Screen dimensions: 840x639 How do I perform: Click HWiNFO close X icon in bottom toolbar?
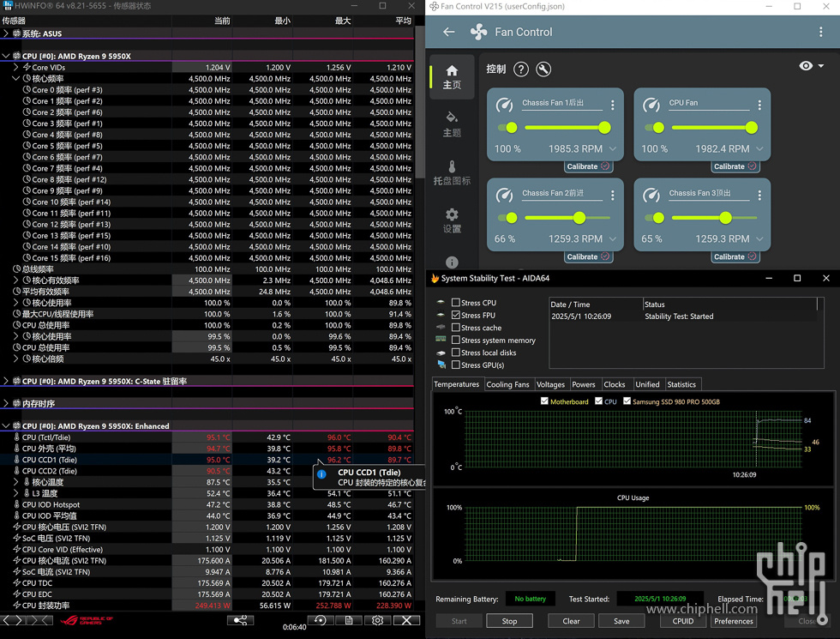pyautogui.click(x=406, y=620)
